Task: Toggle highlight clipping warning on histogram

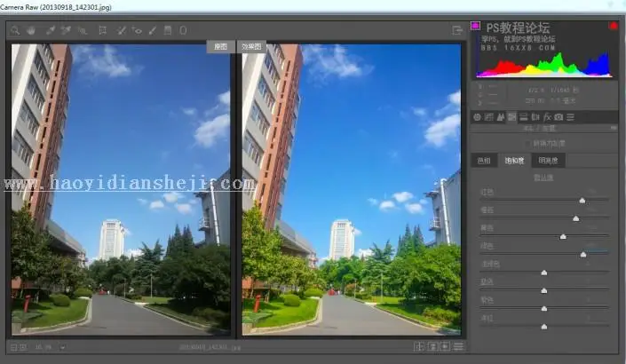Action: click(613, 26)
